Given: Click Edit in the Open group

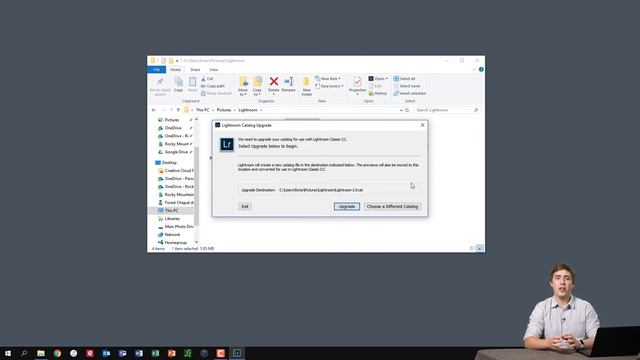Looking at the screenshot, I should click(375, 86).
